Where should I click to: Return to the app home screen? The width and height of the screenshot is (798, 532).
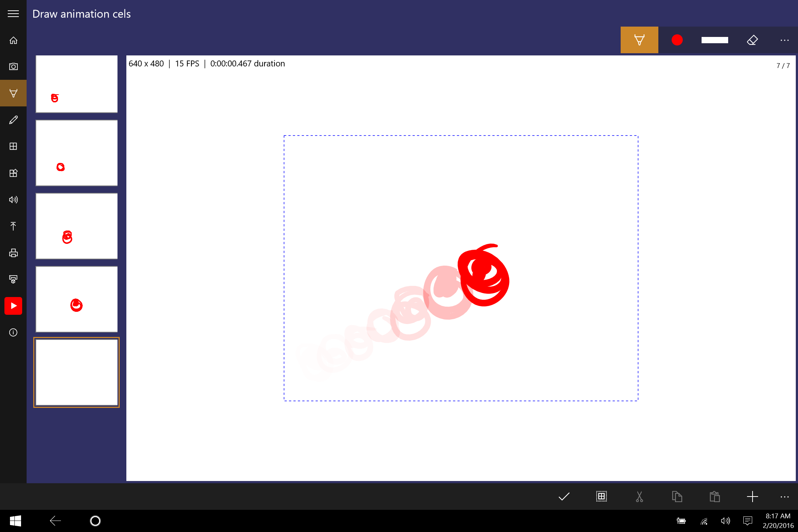click(x=13, y=40)
